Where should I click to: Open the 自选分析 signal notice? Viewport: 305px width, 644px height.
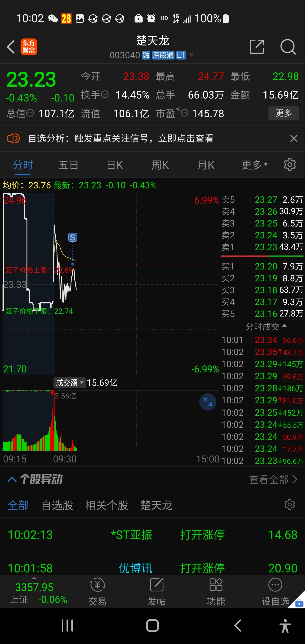(x=121, y=138)
